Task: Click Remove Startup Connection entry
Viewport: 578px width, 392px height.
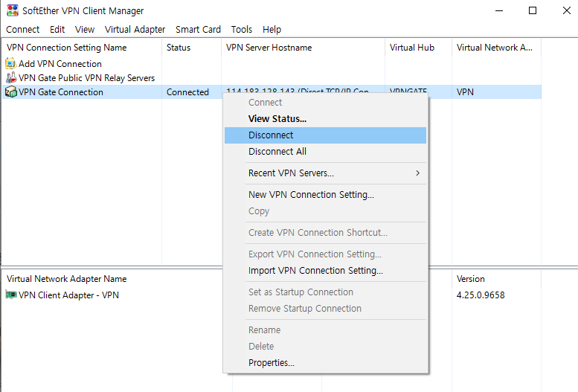Action: point(325,308)
